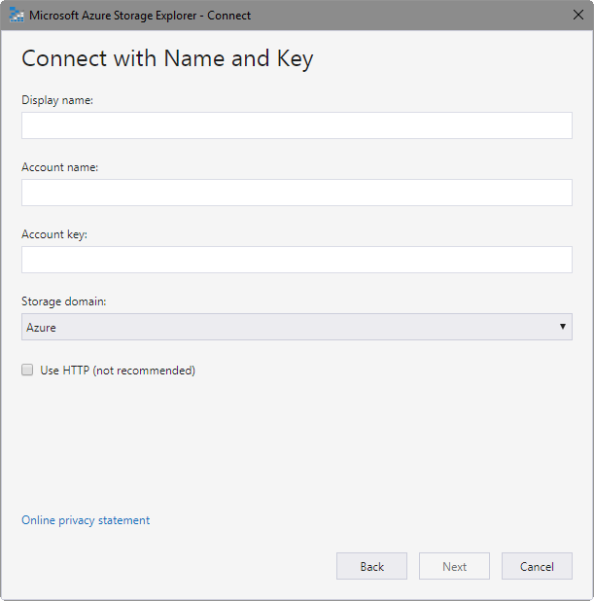Click the 'Display name:' label

(x=57, y=100)
